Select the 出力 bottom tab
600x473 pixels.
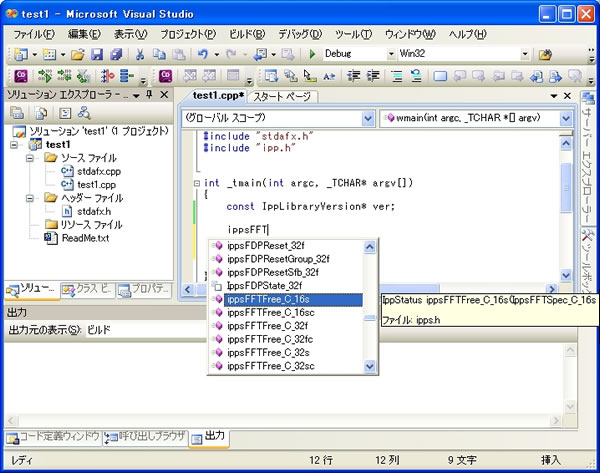[x=209, y=437]
